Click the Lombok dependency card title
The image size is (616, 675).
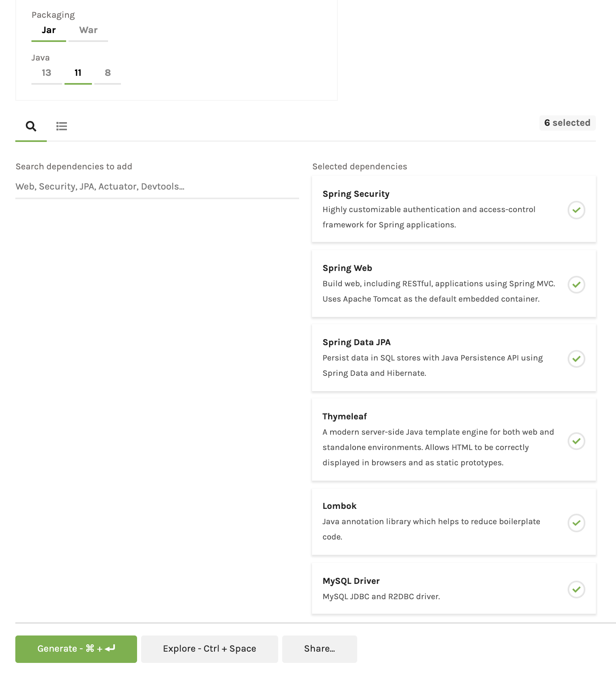[339, 506]
